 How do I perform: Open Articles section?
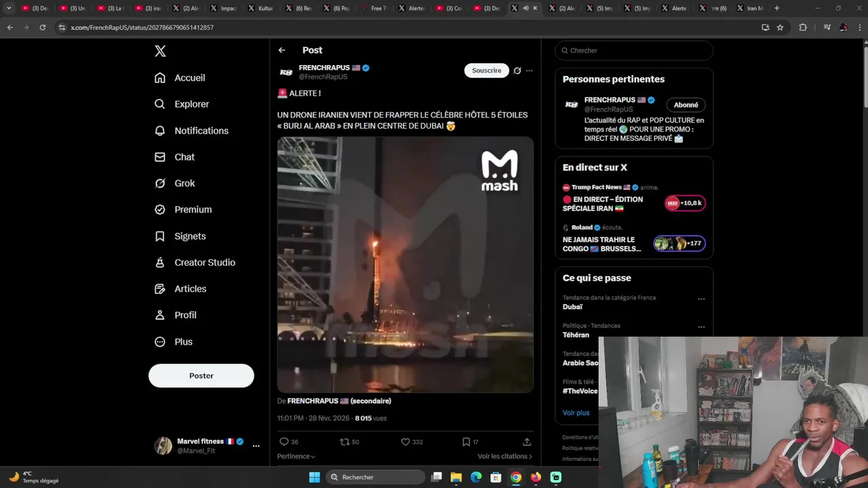pyautogui.click(x=180, y=289)
